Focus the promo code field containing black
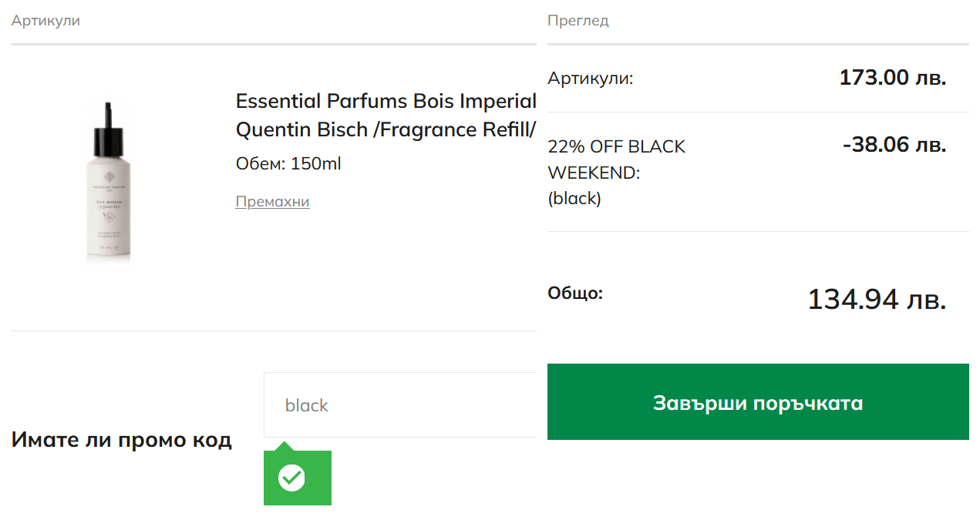Viewport: 980px width, 520px height. (x=399, y=405)
